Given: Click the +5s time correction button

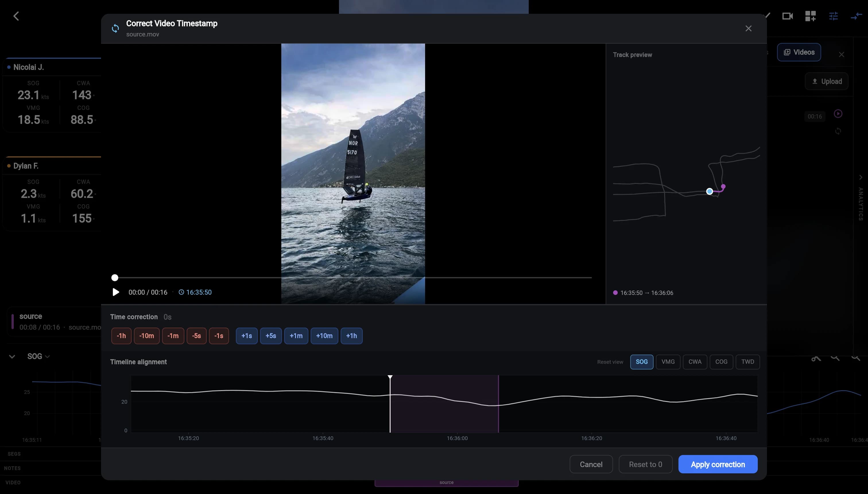Looking at the screenshot, I should [x=271, y=336].
